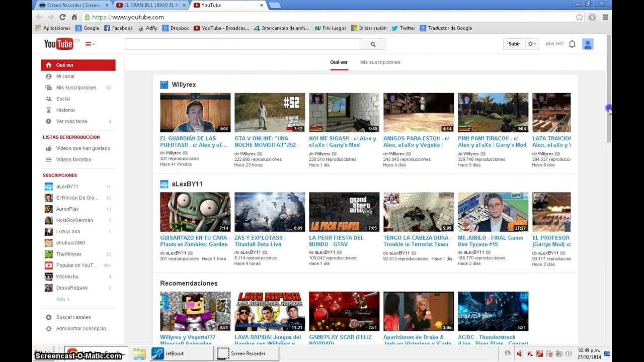The height and width of the screenshot is (362, 644).
Task: Open ME JUBILO Game Dev Tycoon thumbnail
Action: (493, 212)
